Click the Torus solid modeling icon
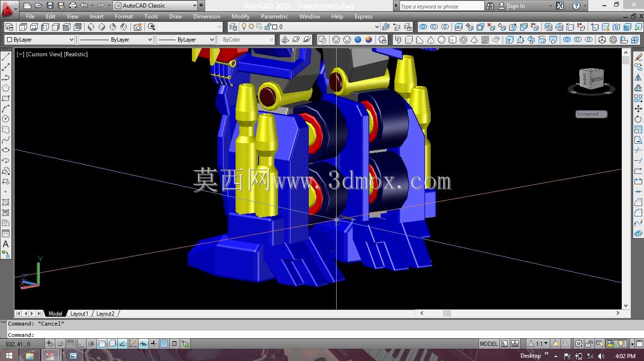Screen dimensions: 644x361 coord(463,40)
